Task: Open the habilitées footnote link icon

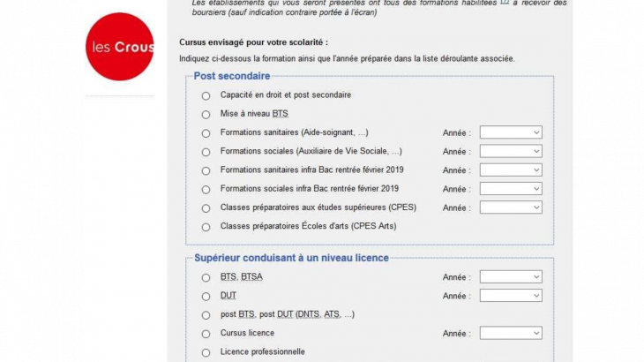Action: pos(505,3)
